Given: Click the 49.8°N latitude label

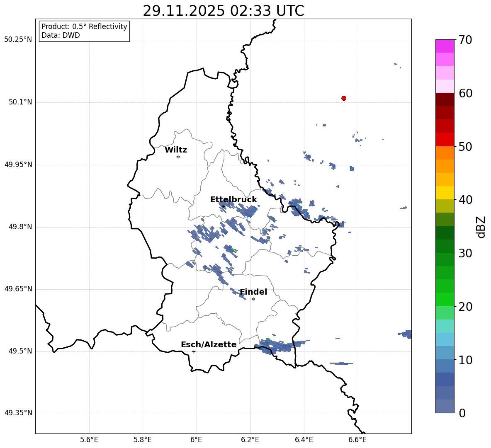Looking at the screenshot, I should pos(20,227).
